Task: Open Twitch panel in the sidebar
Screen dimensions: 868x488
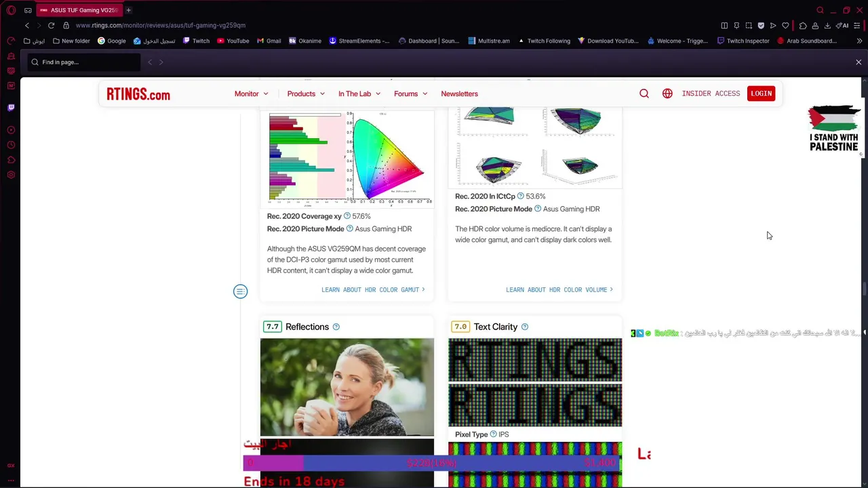Action: coord(11,107)
